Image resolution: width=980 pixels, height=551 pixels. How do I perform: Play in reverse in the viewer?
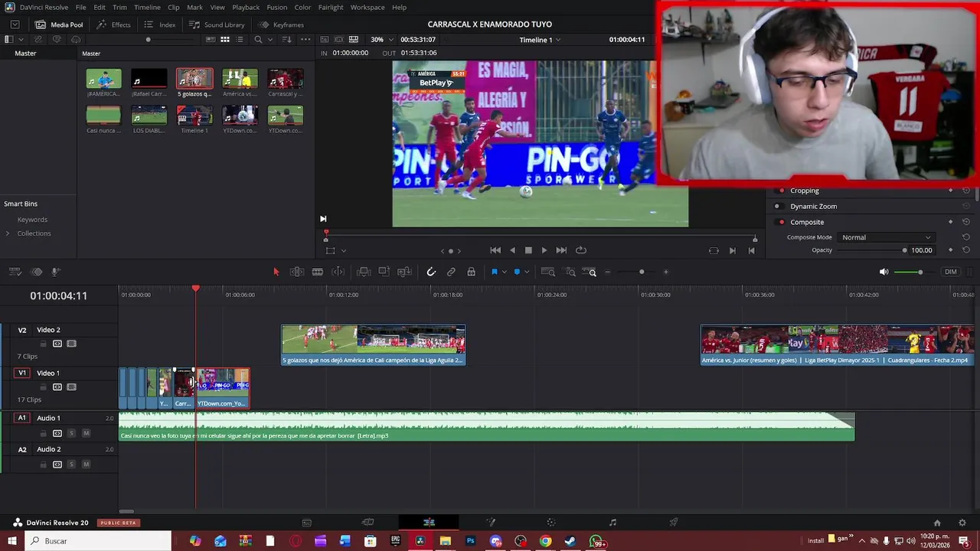point(512,250)
